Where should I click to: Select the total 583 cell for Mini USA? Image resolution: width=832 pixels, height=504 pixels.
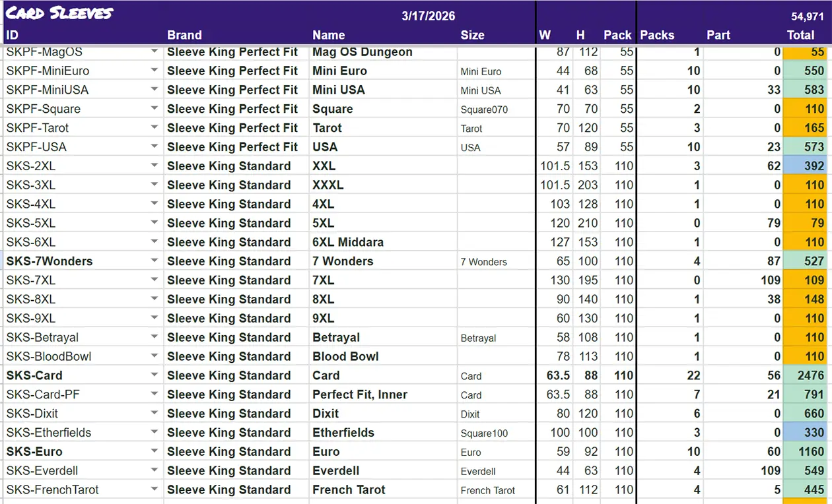[805, 90]
